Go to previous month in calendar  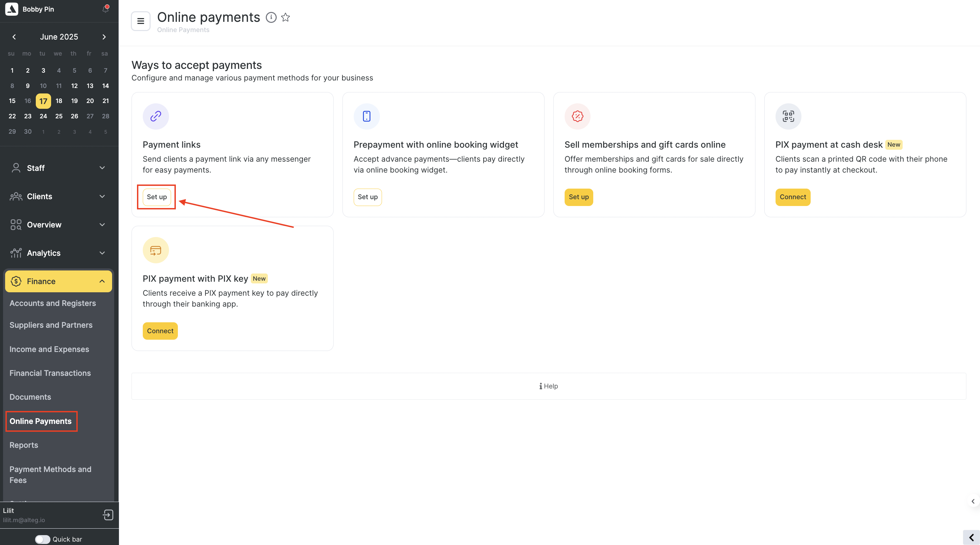14,37
